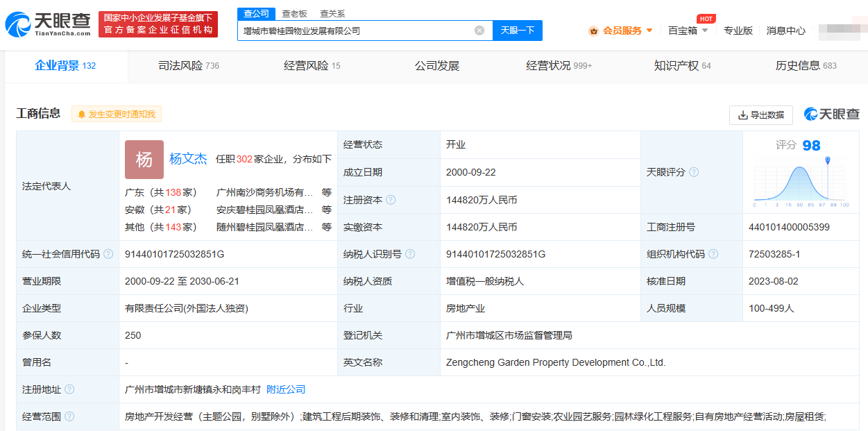Click the 天眼一下 search button
The image size is (868, 431).
518,31
